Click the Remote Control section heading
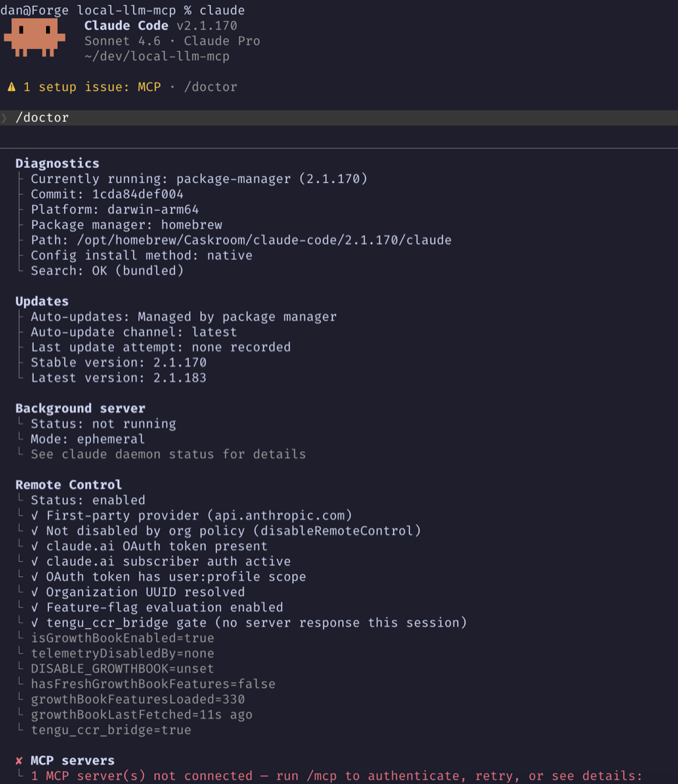Screen dimensions: 678x784 pos(69,485)
